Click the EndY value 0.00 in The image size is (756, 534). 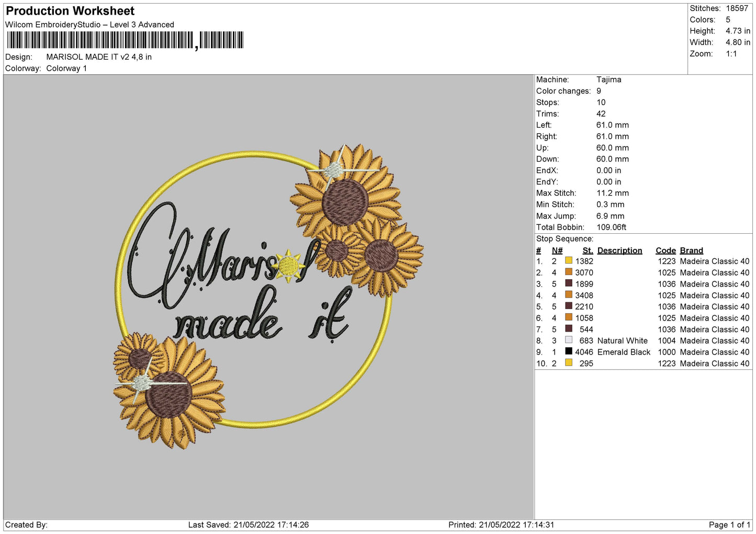click(x=609, y=182)
